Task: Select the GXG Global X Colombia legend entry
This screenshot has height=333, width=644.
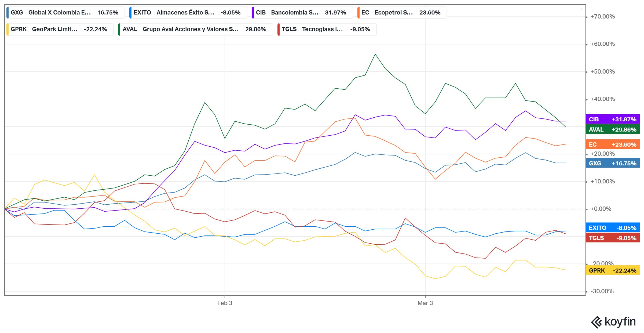Action: [65, 13]
